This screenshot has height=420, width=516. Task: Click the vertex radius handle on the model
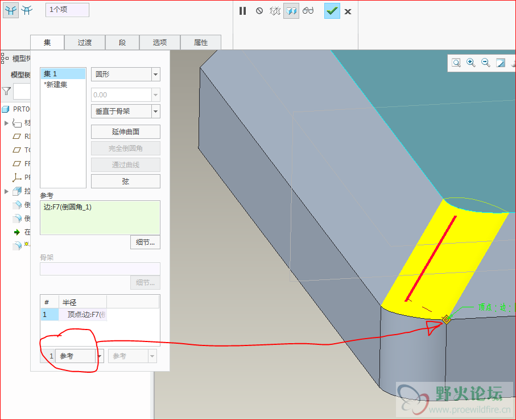(x=446, y=319)
